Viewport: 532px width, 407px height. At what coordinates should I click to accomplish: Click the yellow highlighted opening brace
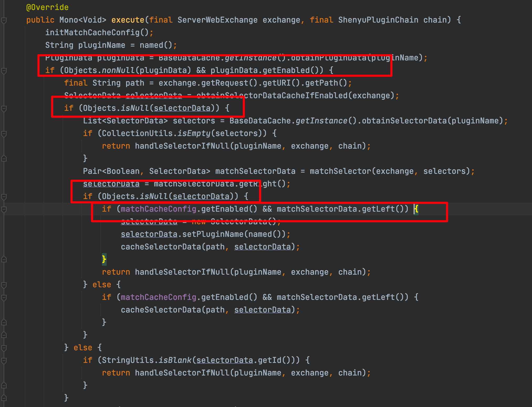pos(416,209)
